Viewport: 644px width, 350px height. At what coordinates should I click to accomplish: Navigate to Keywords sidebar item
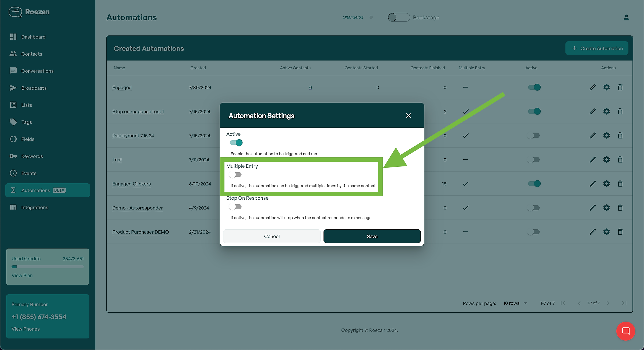pyautogui.click(x=32, y=156)
